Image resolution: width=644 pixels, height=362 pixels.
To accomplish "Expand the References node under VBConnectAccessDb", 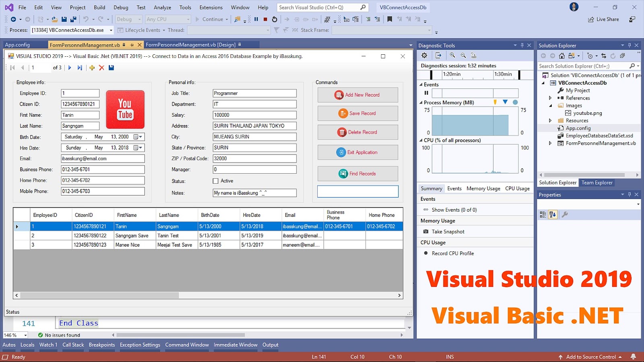I will coord(551,98).
